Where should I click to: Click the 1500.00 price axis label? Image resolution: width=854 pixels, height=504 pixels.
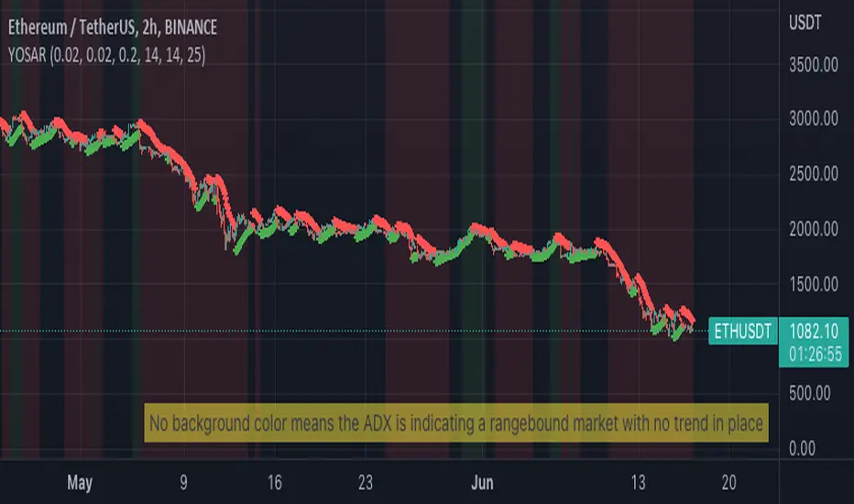814,284
